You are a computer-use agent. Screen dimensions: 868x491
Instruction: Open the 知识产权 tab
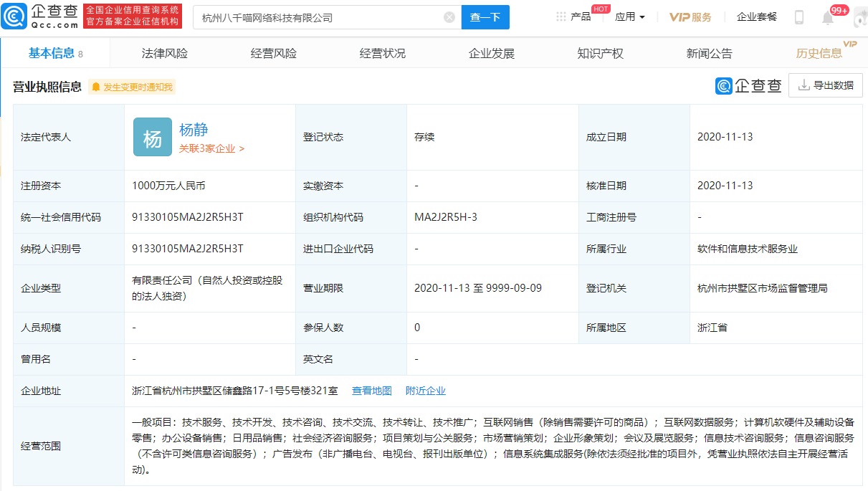[600, 54]
